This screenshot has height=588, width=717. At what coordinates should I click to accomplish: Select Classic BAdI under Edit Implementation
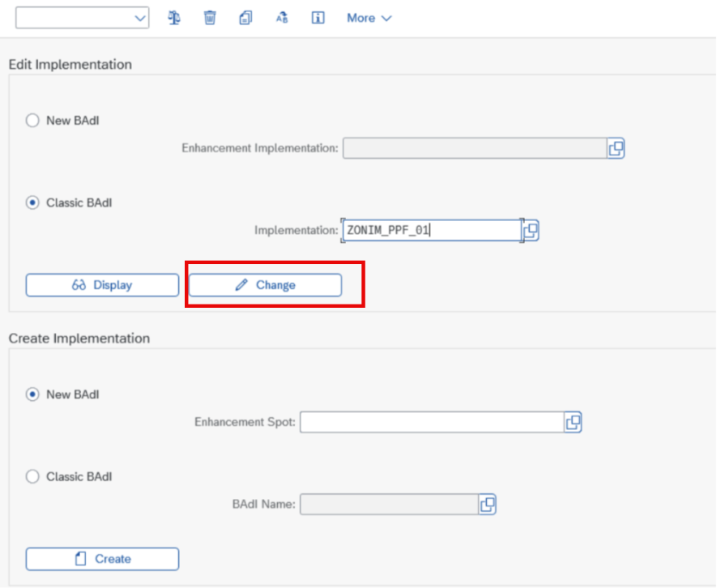pos(32,202)
